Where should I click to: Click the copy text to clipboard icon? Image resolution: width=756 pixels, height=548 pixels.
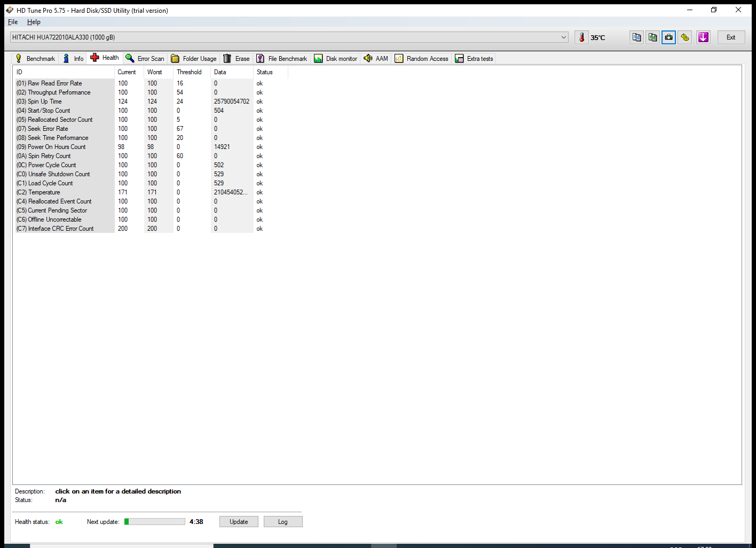636,37
